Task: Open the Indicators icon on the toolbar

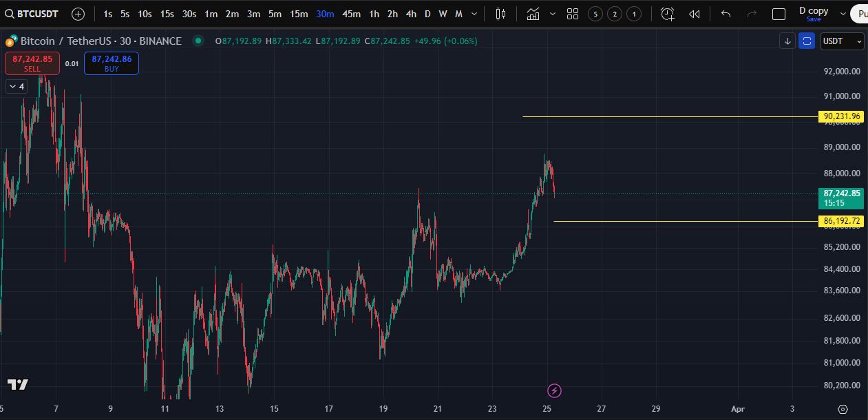Action: tap(533, 14)
